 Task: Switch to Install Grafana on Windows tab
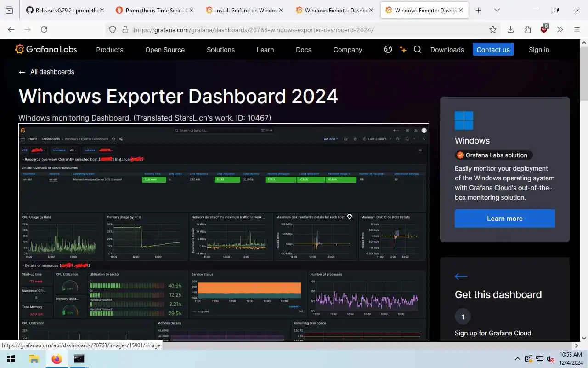click(x=243, y=10)
